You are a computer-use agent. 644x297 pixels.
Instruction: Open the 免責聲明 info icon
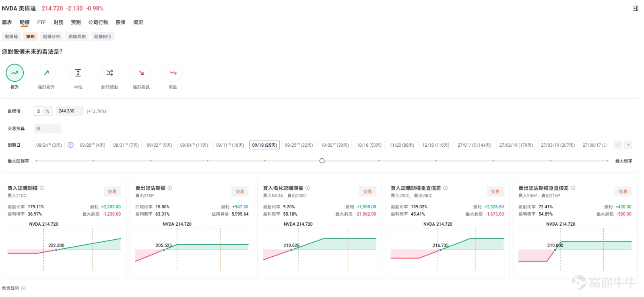coord(23,288)
